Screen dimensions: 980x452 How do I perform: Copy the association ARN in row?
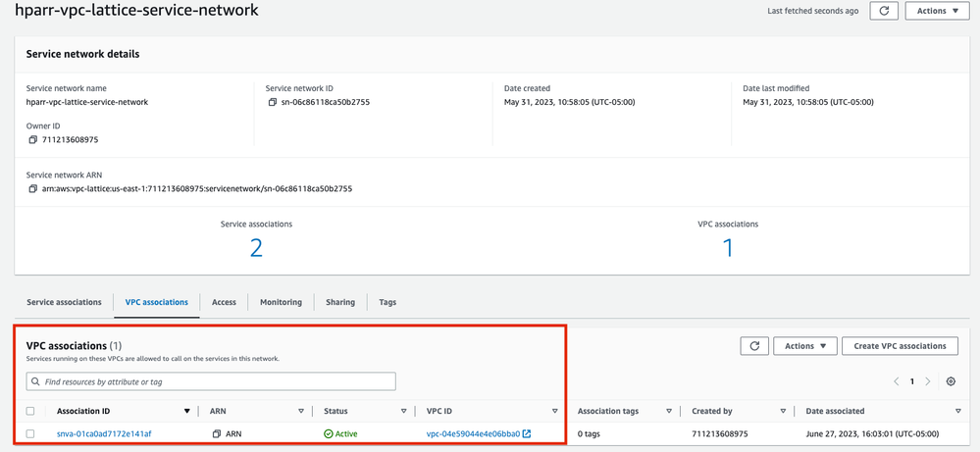(x=217, y=433)
